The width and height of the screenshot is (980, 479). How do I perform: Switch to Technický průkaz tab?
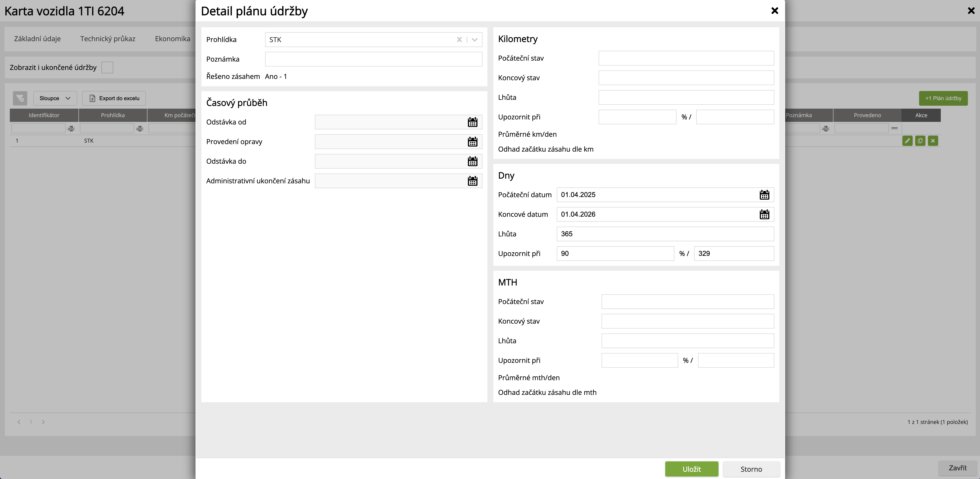[x=108, y=38]
